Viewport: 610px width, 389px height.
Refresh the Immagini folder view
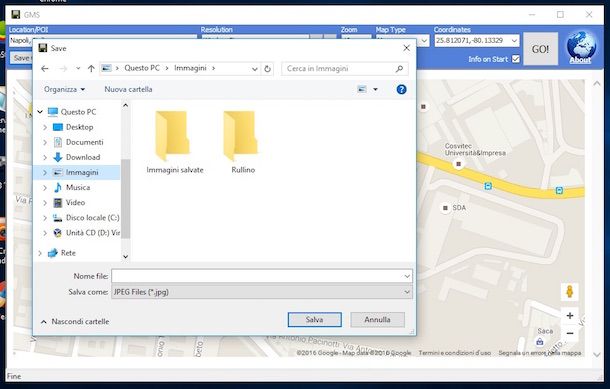[267, 69]
